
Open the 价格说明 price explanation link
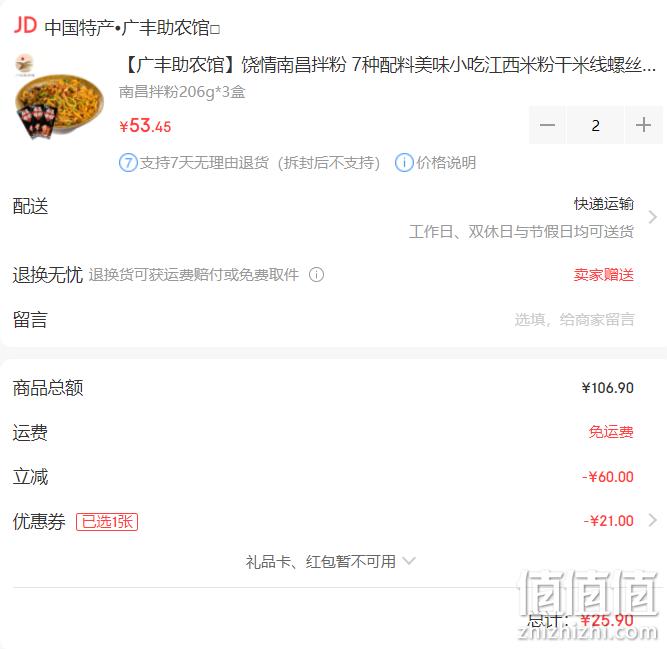pyautogui.click(x=446, y=163)
